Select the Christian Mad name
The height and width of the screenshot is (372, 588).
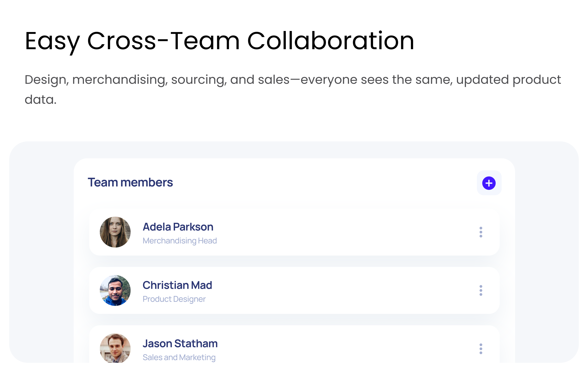177,285
